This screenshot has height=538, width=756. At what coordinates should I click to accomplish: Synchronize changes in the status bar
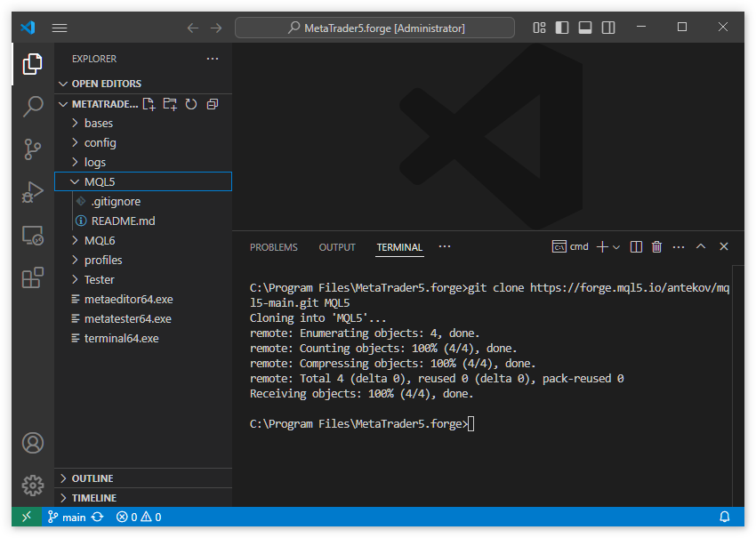98,518
